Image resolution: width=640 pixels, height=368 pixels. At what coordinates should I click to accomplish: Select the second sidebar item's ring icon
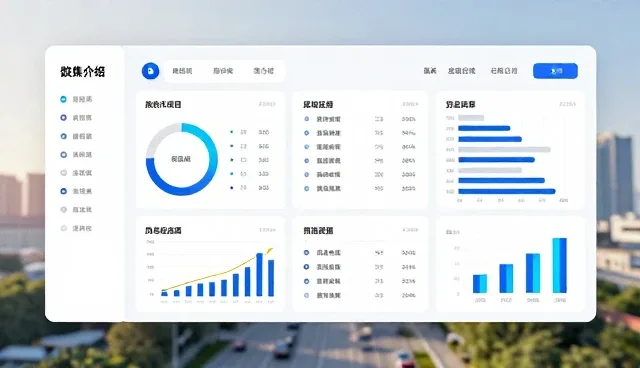63,117
